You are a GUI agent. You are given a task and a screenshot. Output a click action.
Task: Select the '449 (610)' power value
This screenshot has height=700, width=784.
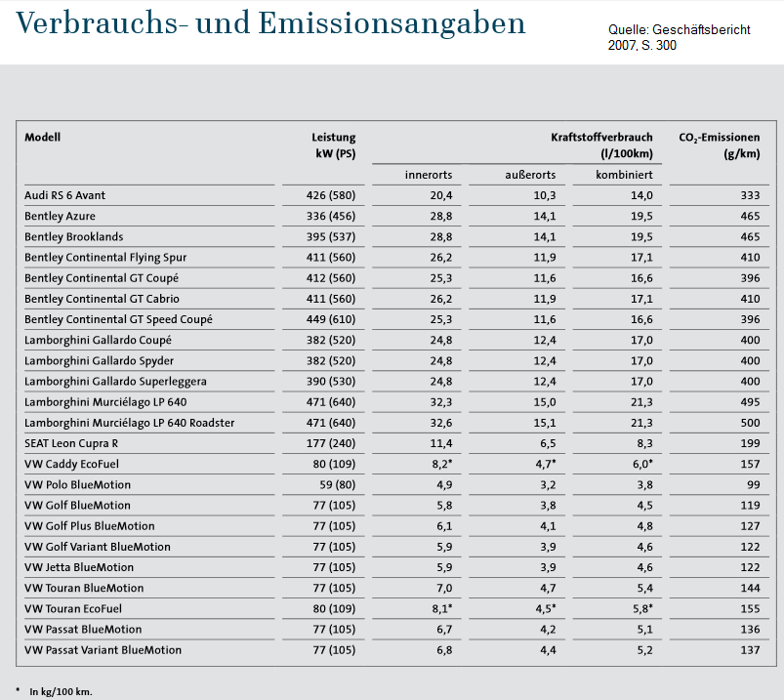331,319
